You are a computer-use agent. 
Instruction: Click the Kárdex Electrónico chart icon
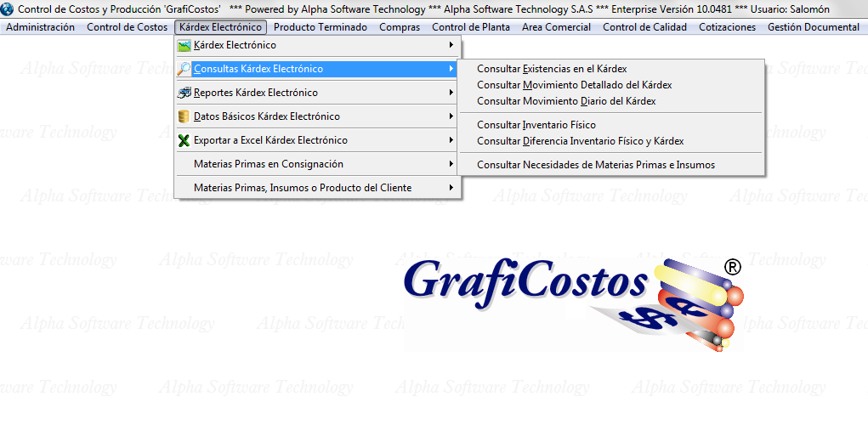184,45
